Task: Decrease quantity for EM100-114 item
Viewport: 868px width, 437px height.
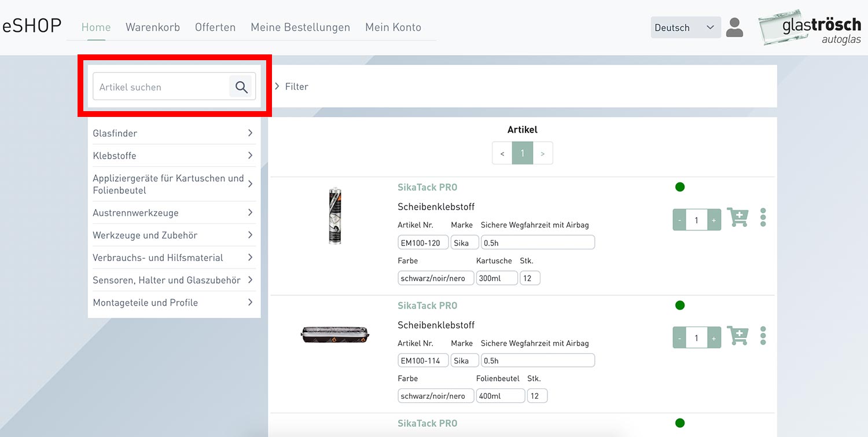Action: click(679, 338)
